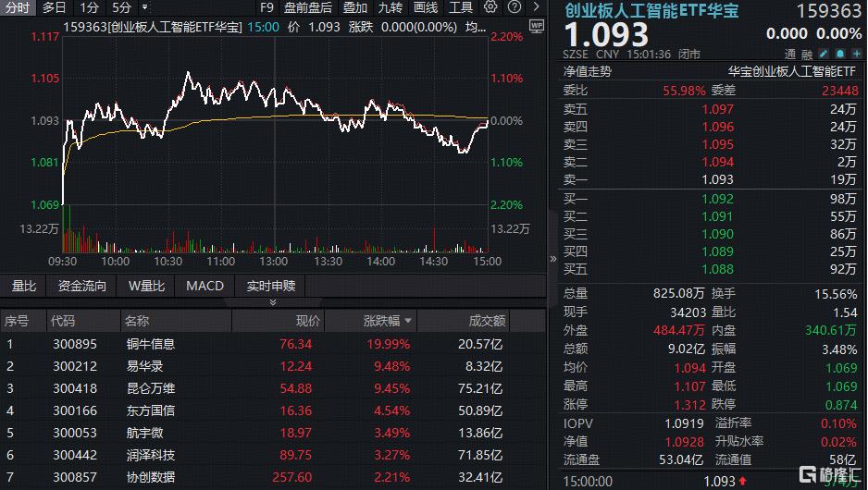Click 净值 value 1.0928
The image size is (868, 490).
point(684,442)
